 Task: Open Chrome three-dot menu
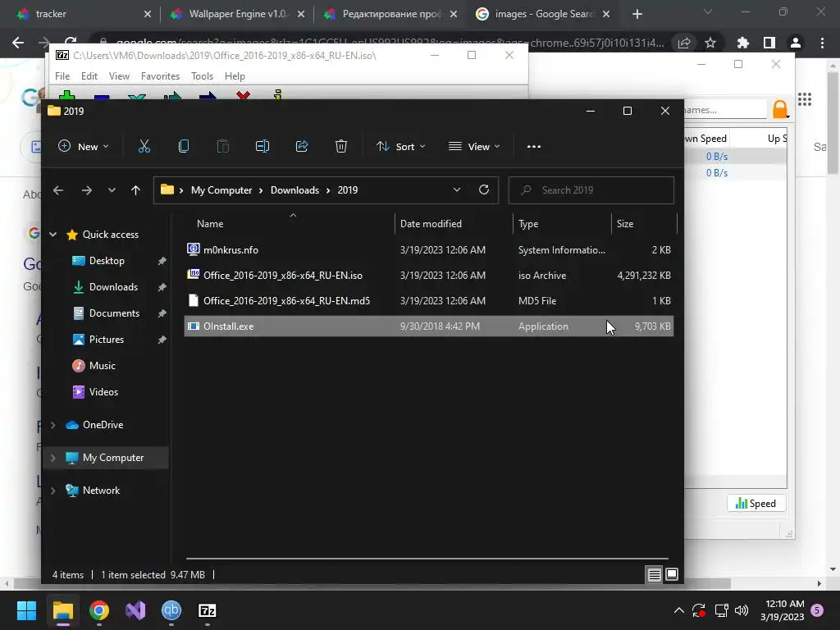822,43
